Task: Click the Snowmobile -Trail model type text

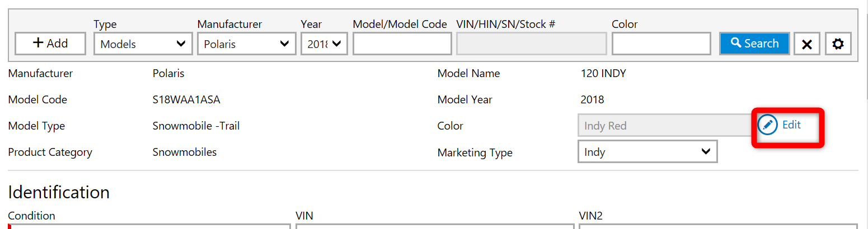Action: (x=196, y=126)
